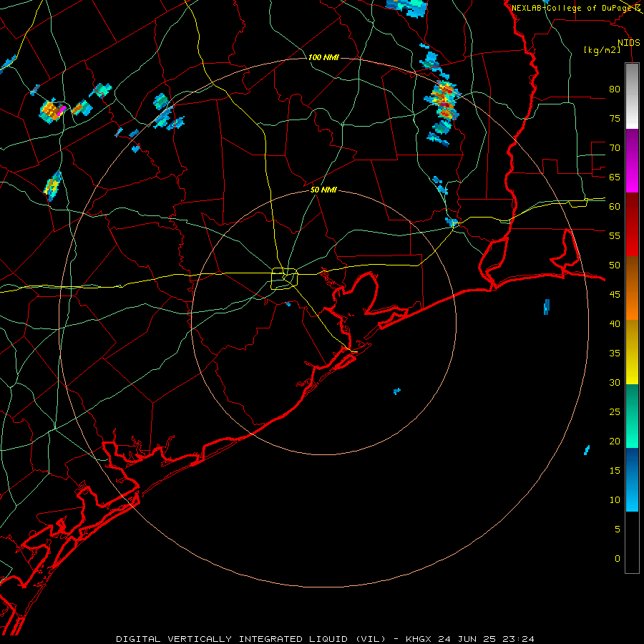
Task: Select the 45 value on the scale
Action: (x=615, y=295)
